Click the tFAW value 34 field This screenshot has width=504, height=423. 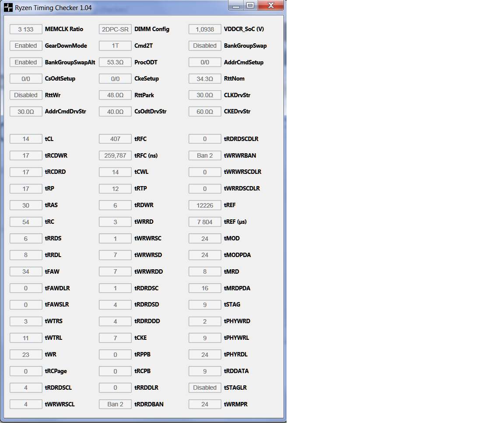click(26, 272)
